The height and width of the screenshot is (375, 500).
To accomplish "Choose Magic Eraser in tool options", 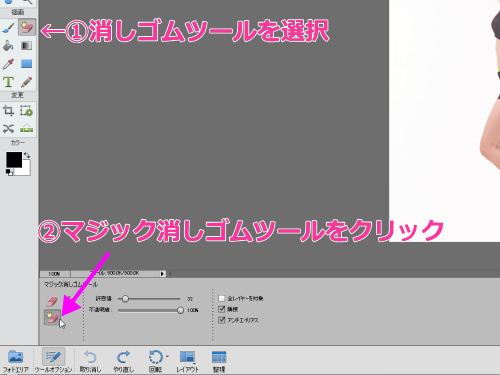I will pyautogui.click(x=52, y=317).
